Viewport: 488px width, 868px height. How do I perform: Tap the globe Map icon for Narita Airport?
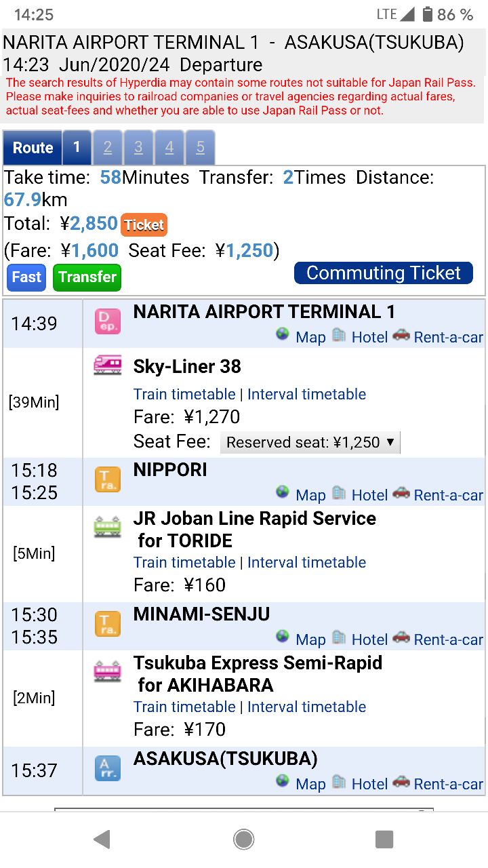tap(283, 334)
